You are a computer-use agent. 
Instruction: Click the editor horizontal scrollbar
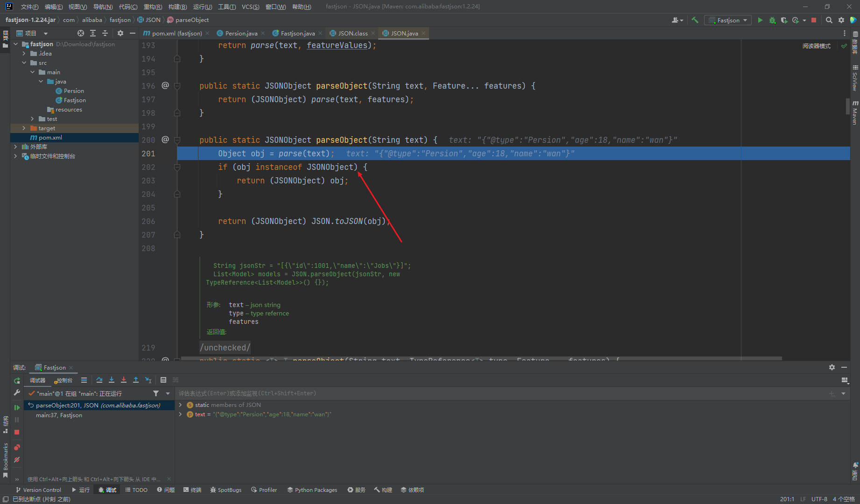click(x=481, y=358)
